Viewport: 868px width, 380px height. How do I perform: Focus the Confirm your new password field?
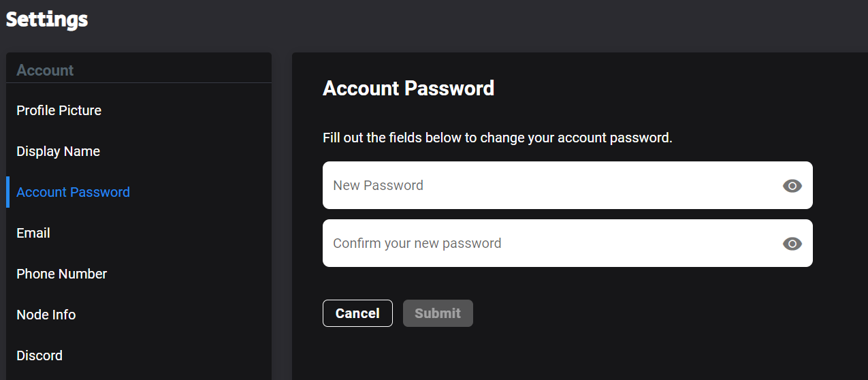pyautogui.click(x=567, y=243)
